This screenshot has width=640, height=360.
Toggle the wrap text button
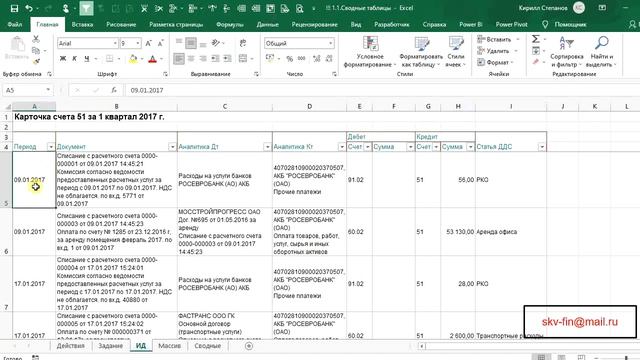(x=243, y=42)
